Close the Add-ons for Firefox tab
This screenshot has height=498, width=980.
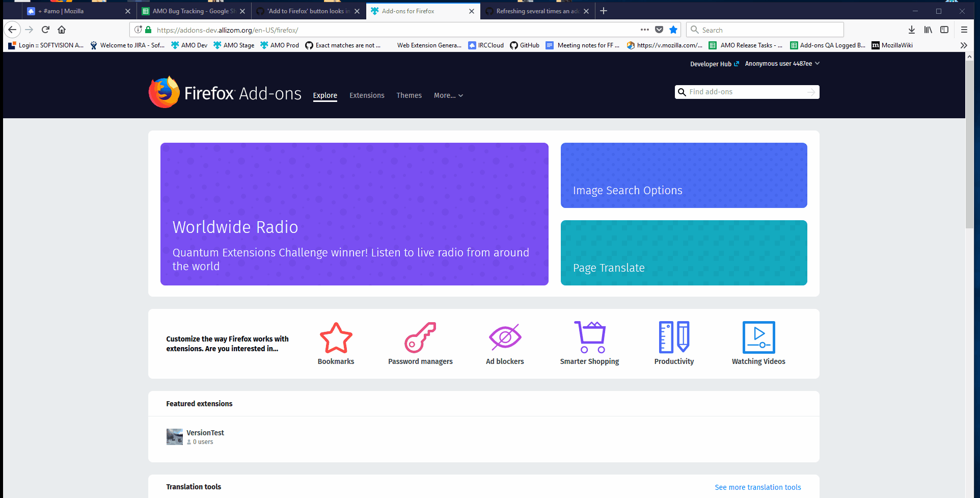472,11
